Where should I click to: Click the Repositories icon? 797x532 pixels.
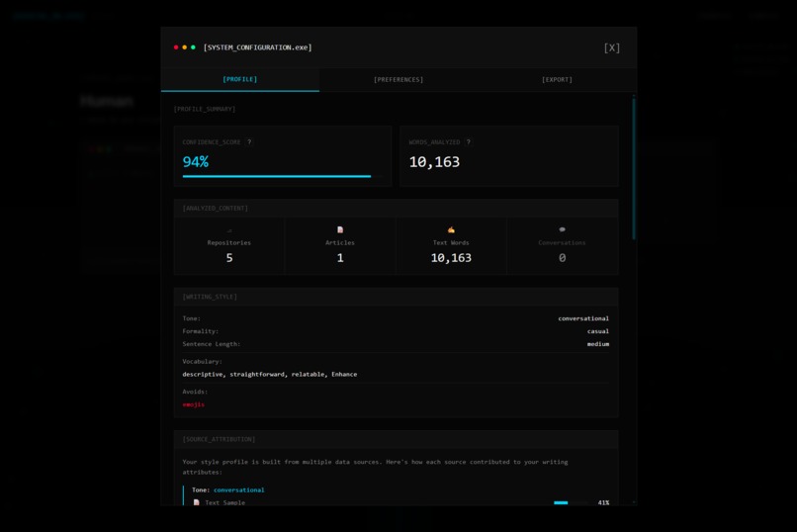point(229,230)
